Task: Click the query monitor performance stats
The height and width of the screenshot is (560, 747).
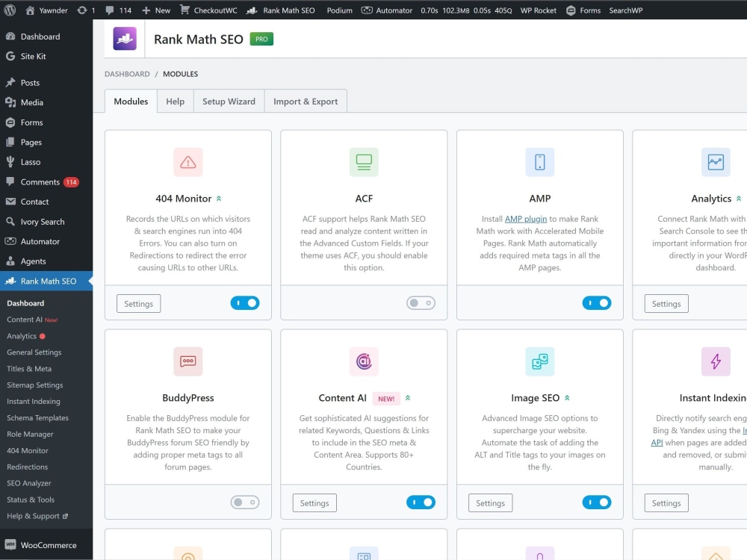Action: click(466, 10)
